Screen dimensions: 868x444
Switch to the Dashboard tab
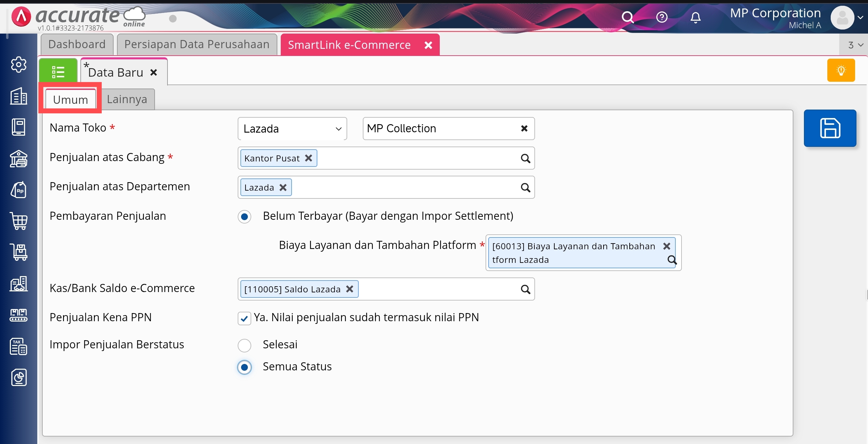click(x=77, y=44)
